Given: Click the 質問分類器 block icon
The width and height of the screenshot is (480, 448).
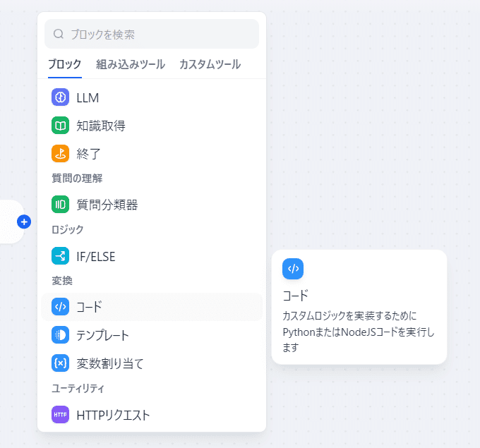Looking at the screenshot, I should (60, 205).
